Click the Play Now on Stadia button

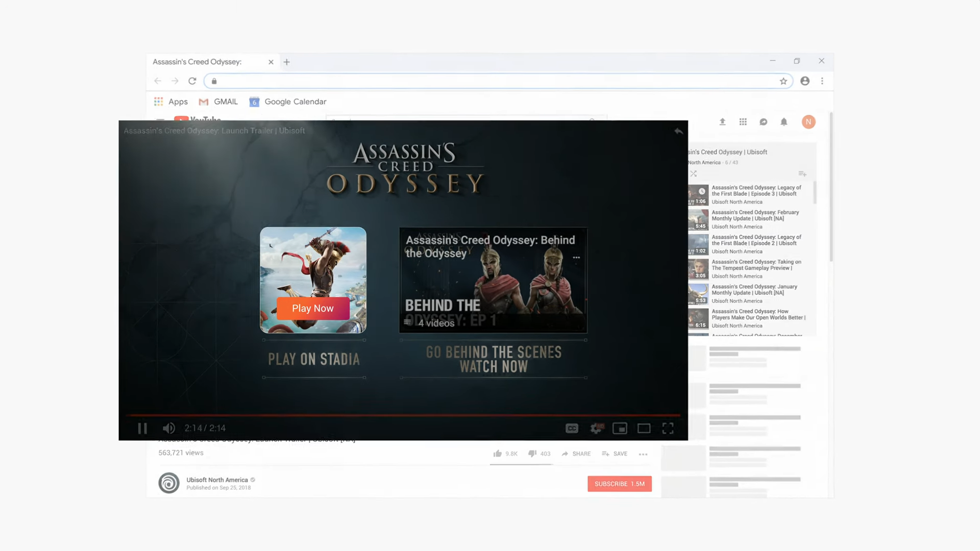coord(312,308)
